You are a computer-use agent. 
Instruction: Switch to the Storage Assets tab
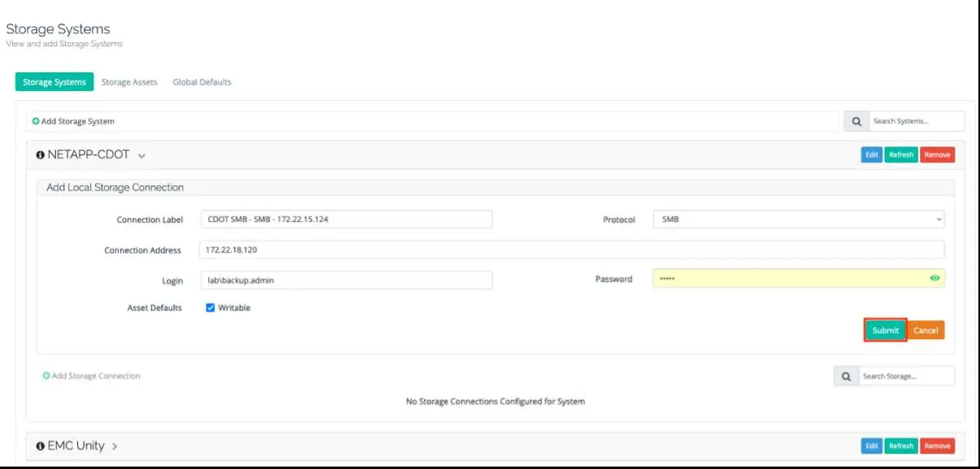[129, 82]
